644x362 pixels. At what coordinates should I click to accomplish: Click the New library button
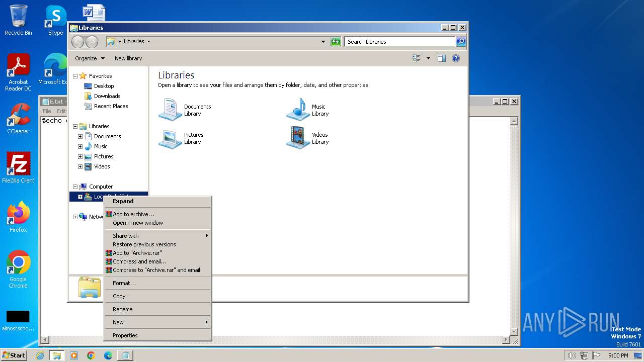point(128,58)
